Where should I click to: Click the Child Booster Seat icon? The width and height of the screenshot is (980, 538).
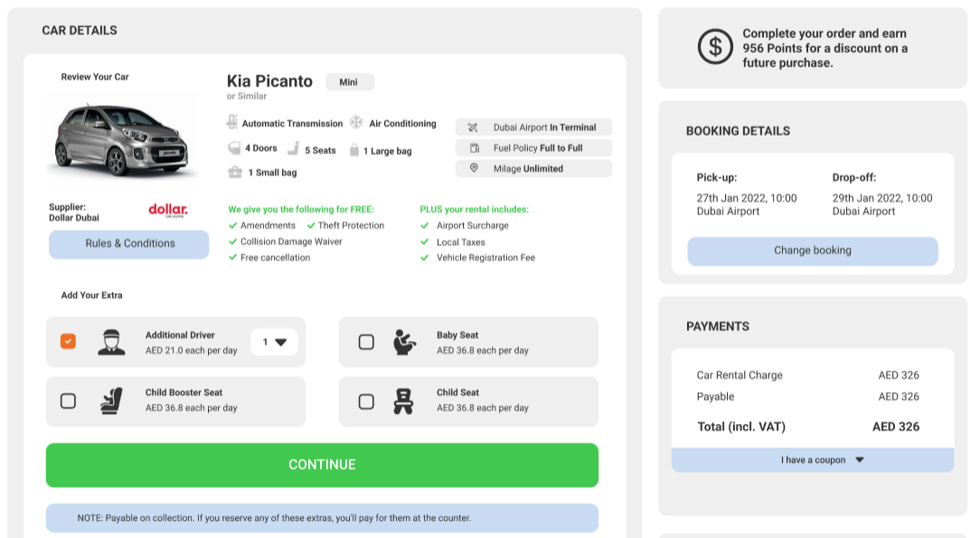click(x=111, y=401)
